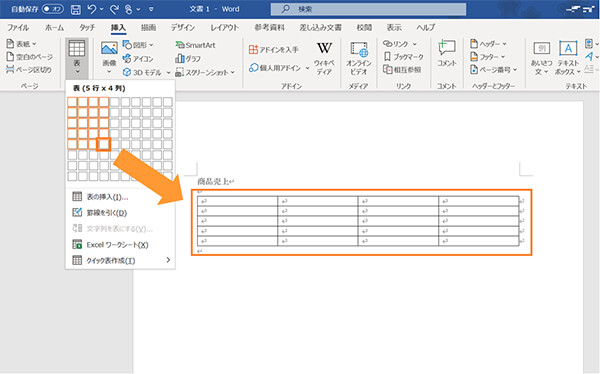
Task: Insert a 空白のページ blank page
Action: [x=29, y=57]
